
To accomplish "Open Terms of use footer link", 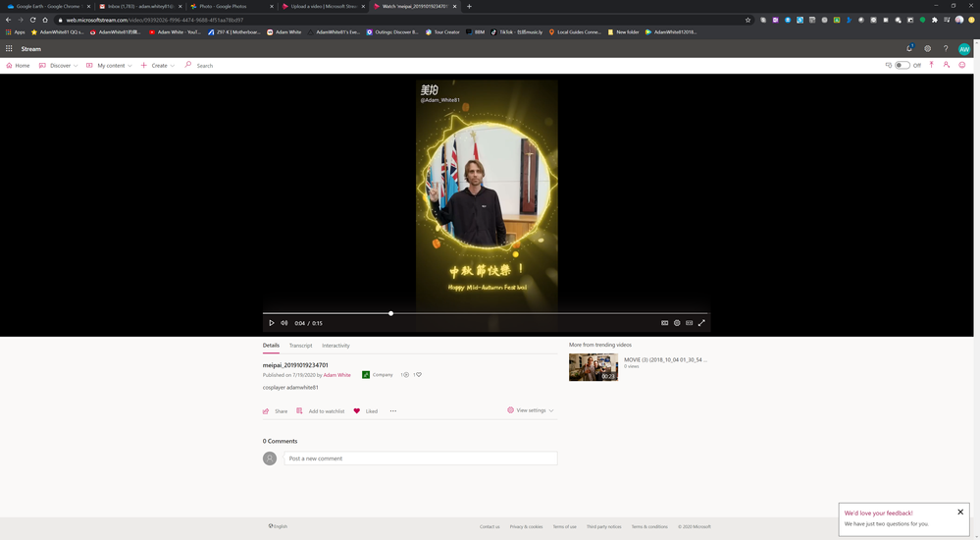I will 564,527.
